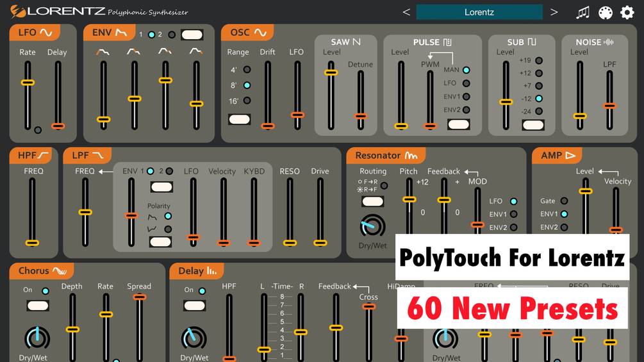Click the Delay bars icon

tap(211, 271)
